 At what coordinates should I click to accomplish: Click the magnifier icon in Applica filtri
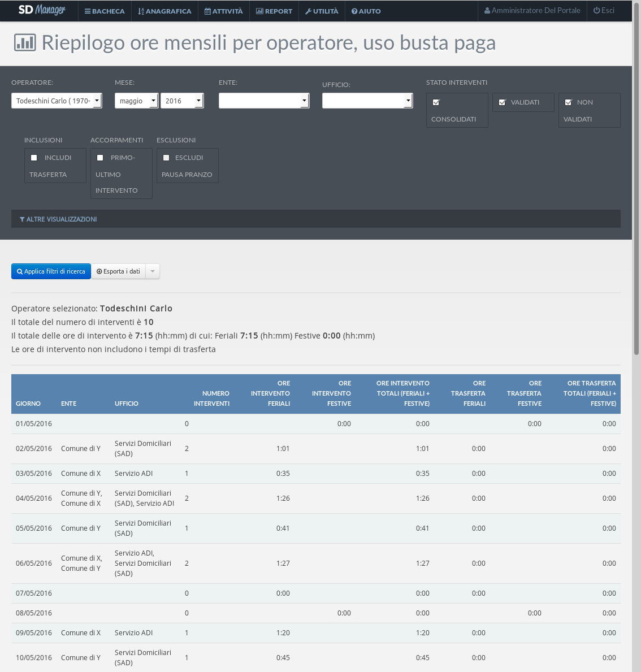(x=20, y=272)
